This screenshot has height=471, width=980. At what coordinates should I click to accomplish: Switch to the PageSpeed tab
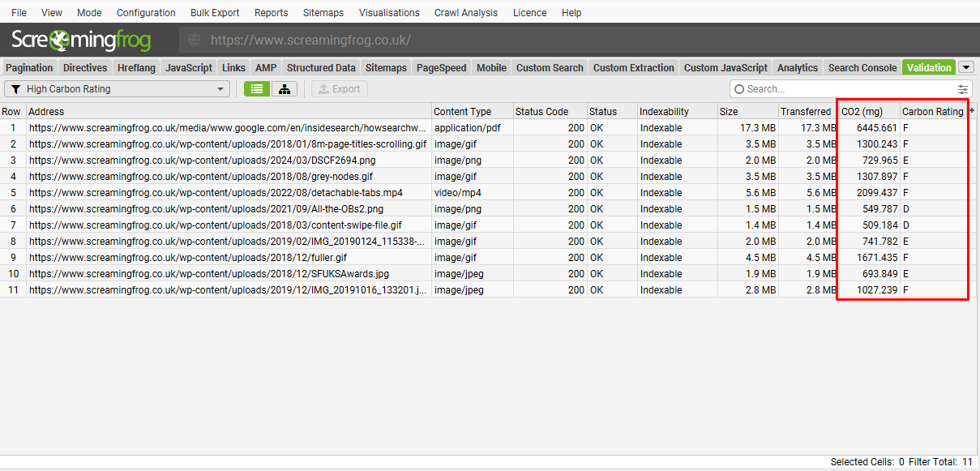coord(441,68)
